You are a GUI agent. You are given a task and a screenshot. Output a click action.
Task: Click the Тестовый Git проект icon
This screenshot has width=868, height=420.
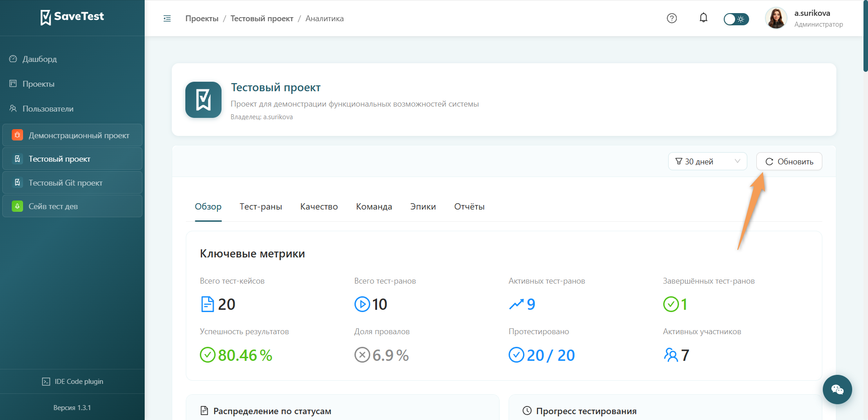pos(17,182)
